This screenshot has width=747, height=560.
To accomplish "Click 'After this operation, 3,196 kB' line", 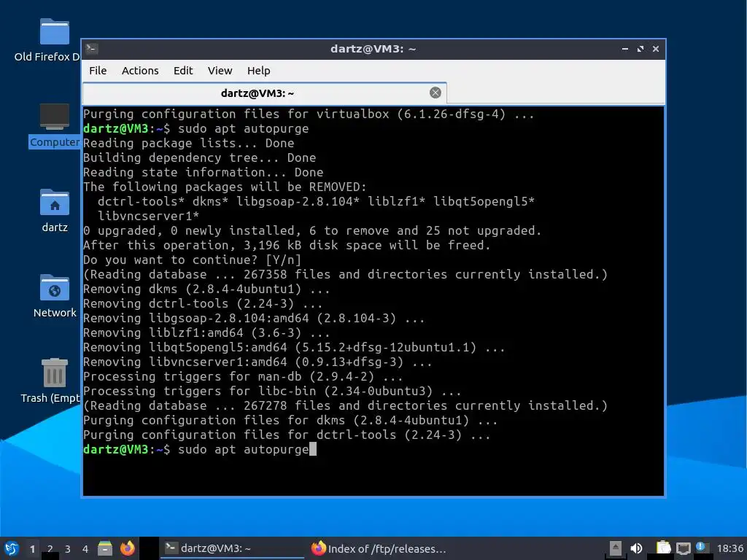I will (287, 245).
